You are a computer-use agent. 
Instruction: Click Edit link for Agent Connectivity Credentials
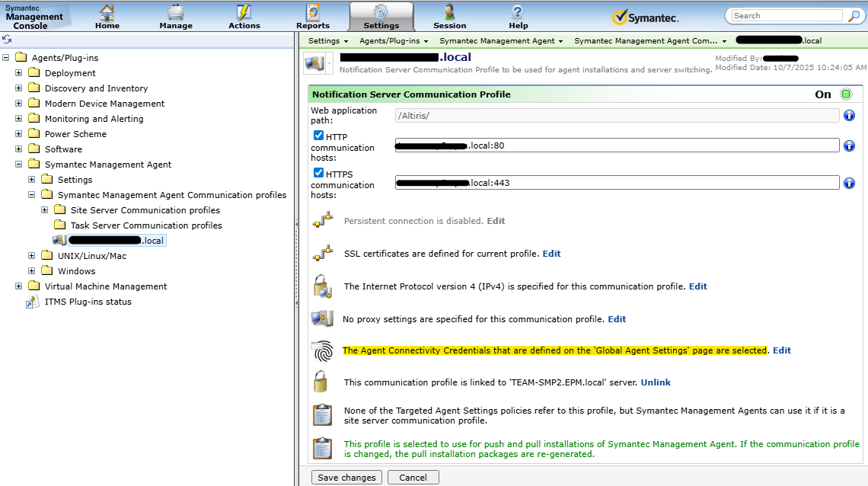782,350
